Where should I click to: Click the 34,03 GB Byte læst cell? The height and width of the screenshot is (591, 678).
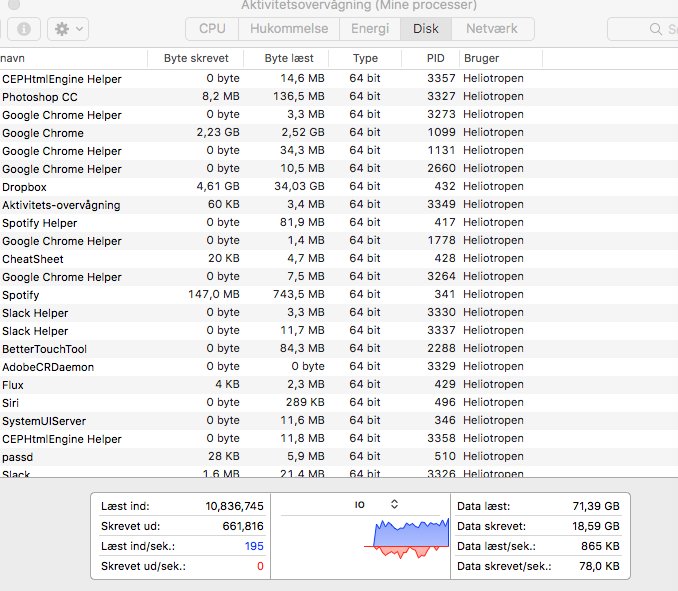(299, 186)
